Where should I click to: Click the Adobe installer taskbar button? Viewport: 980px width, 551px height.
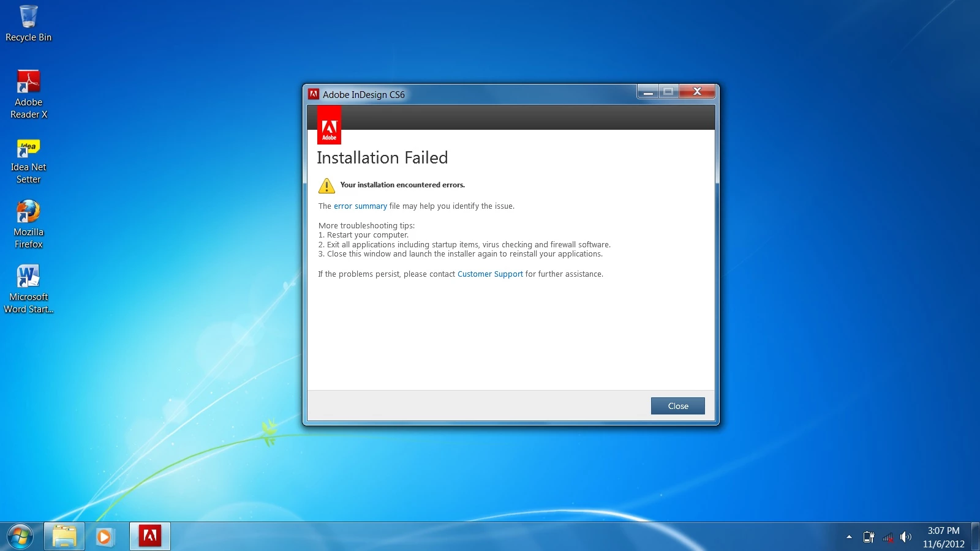click(x=150, y=537)
